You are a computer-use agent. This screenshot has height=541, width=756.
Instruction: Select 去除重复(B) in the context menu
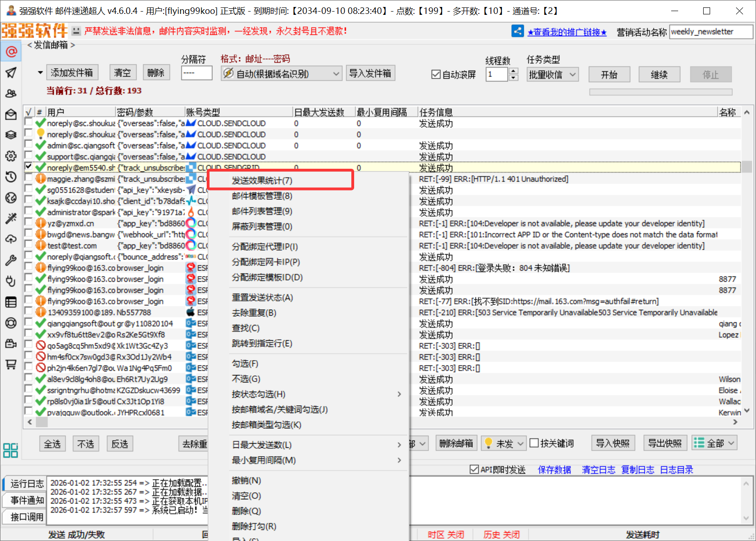(x=254, y=313)
